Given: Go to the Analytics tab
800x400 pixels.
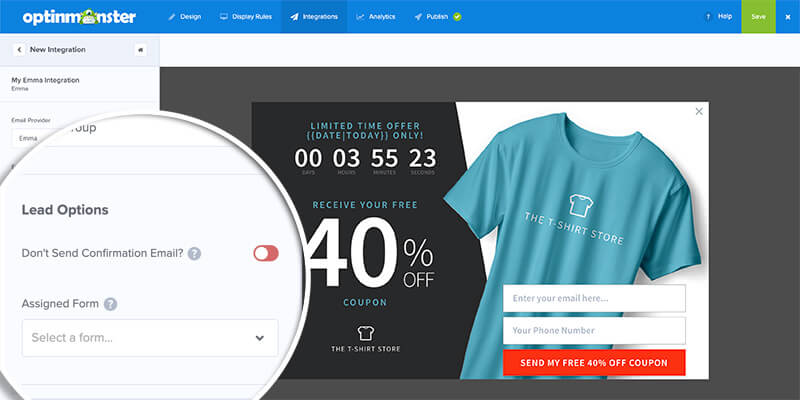Looking at the screenshot, I should tap(376, 17).
